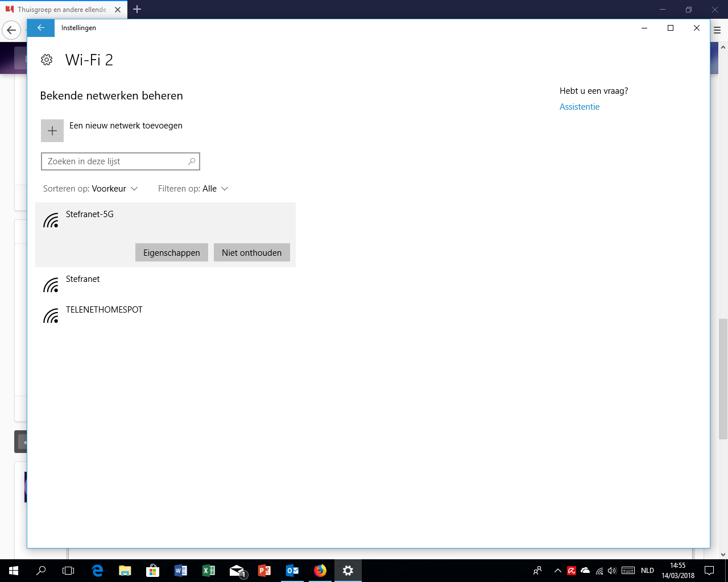Image resolution: width=728 pixels, height=582 pixels.
Task: Open Outlook from the taskbar
Action: [292, 571]
